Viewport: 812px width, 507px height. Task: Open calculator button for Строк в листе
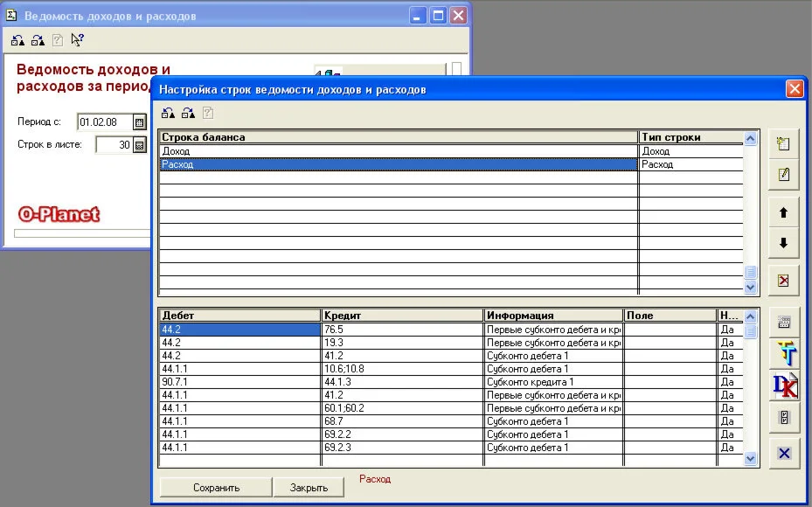[x=139, y=145]
